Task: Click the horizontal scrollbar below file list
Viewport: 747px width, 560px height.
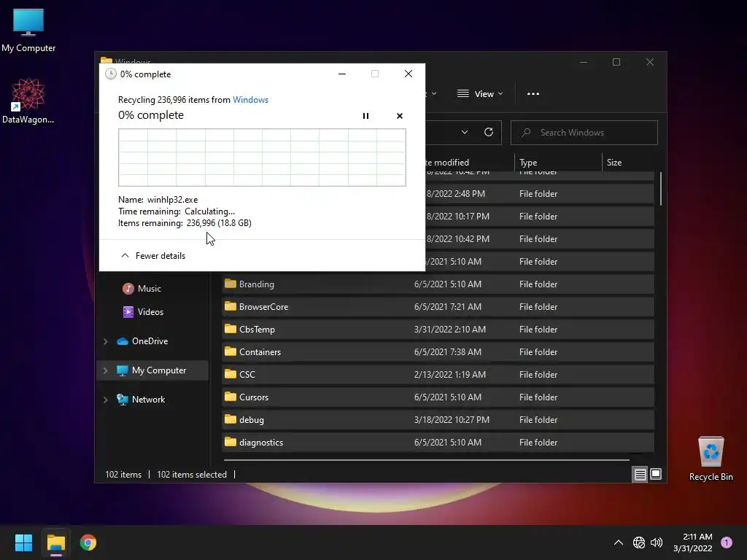Action: [426, 460]
